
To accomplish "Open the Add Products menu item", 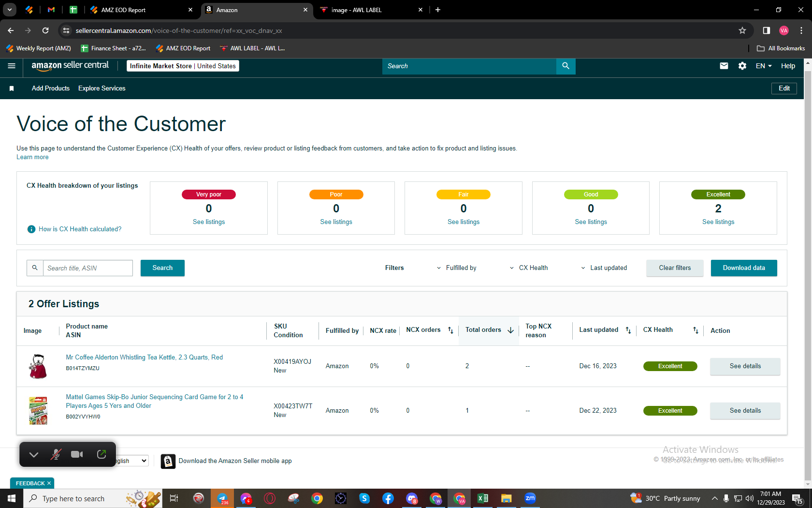I will click(x=51, y=89).
